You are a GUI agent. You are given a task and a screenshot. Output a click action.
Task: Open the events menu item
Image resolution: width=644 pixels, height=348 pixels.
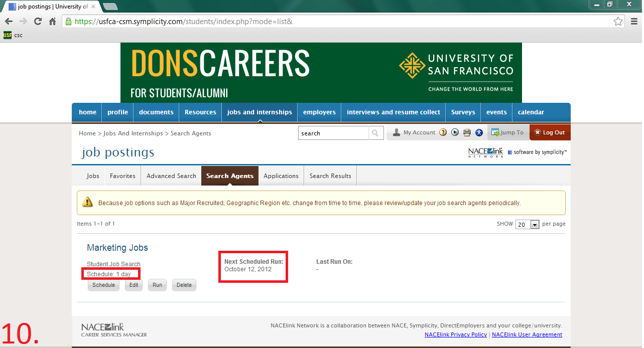496,112
